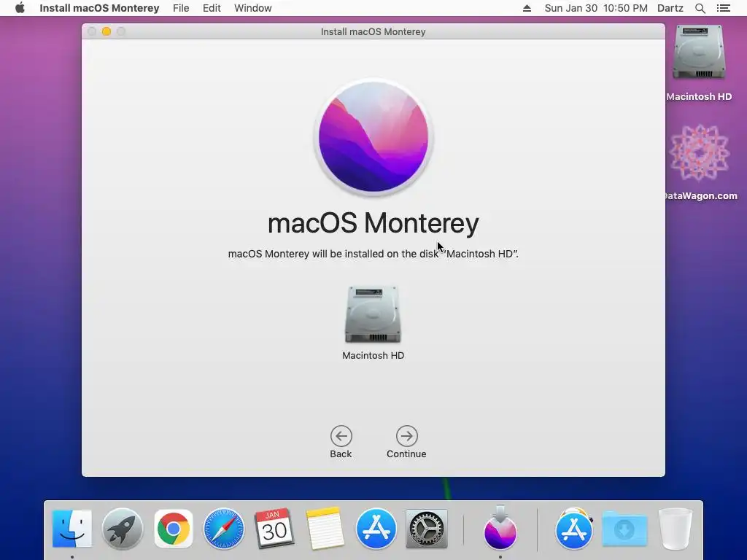Click the macOS Monterey logo image
Screen dimensions: 747x560
tap(373, 137)
